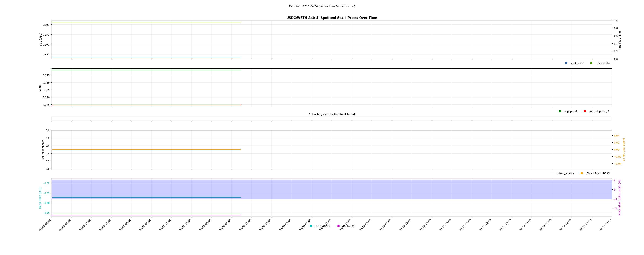Screen dimensions: 644x255
Task: Click the 04/13 00:00 x-axis tick label
Action: (x=605, y=225)
